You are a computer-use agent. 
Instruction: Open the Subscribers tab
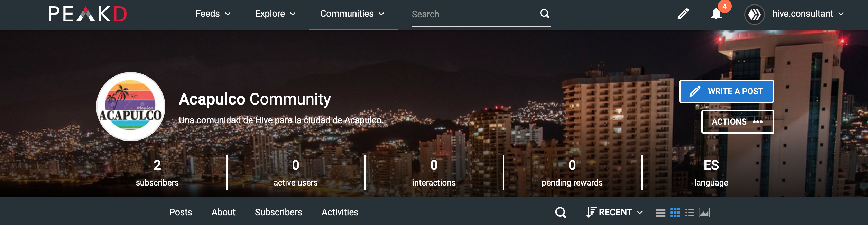pos(278,212)
